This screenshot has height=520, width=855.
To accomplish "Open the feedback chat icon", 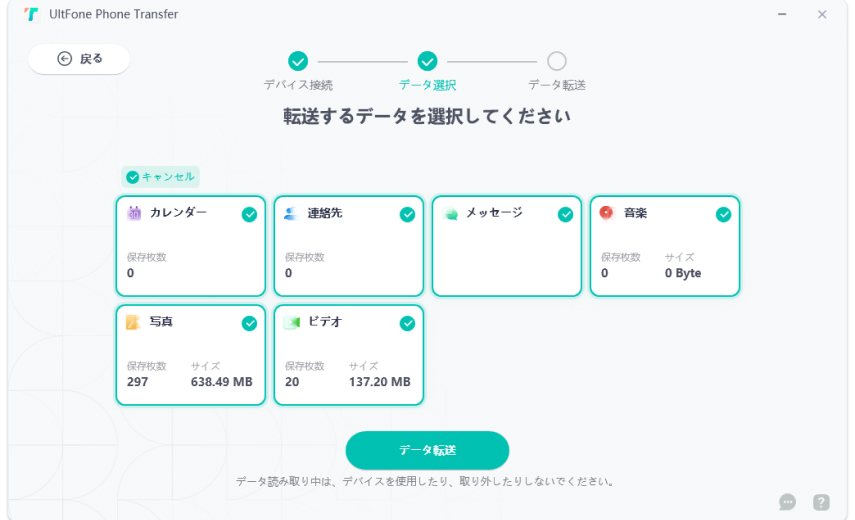I will pyautogui.click(x=788, y=502).
